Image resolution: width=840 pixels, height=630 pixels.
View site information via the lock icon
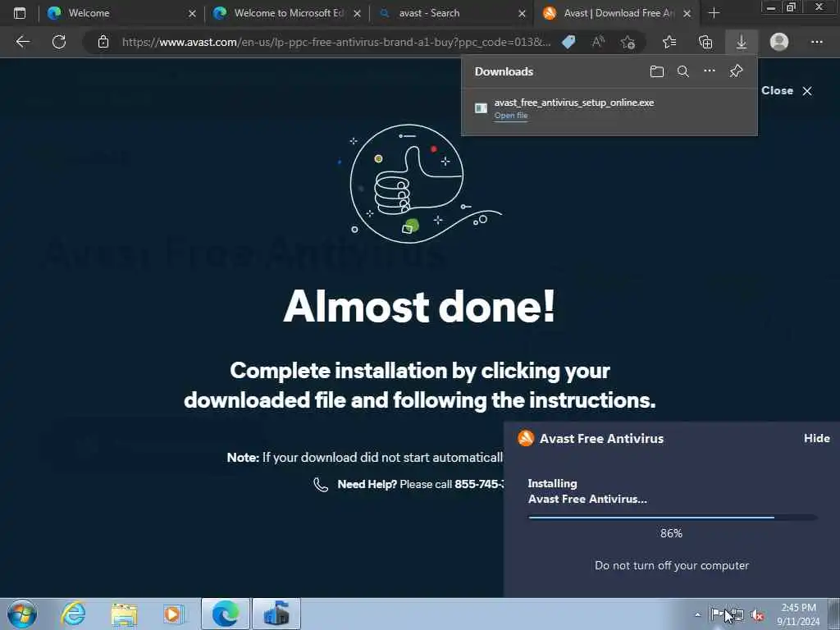103,42
